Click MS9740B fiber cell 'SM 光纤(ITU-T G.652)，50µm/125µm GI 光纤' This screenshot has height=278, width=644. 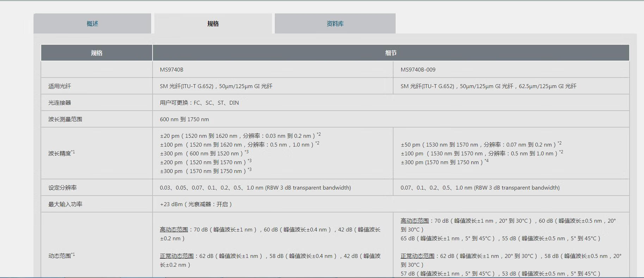273,86
